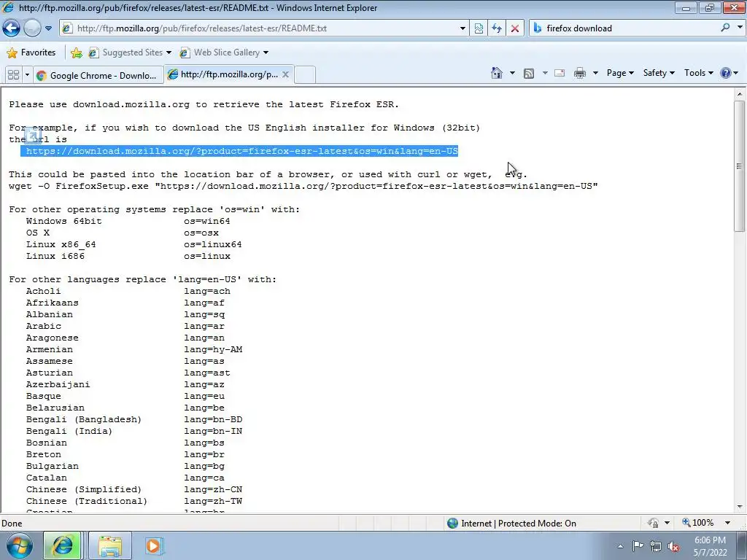The width and height of the screenshot is (747, 560).
Task: Click the IE page icon in address bar
Action: tap(68, 28)
